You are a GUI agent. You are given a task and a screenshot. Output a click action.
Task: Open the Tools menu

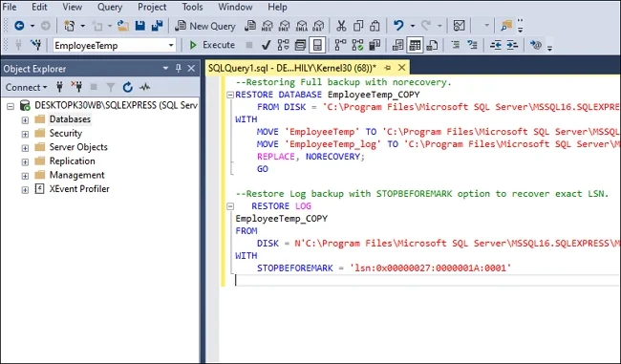(192, 7)
